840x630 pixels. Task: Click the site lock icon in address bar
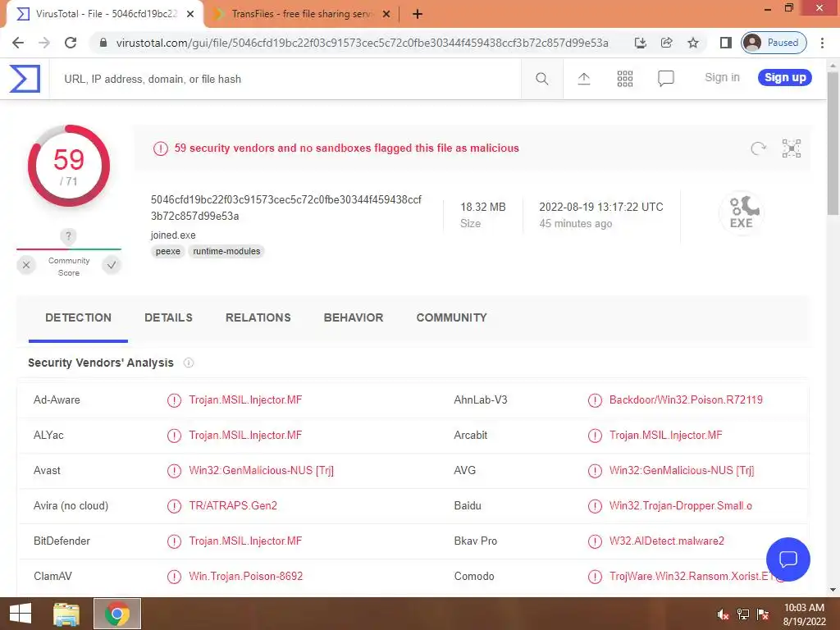click(x=103, y=43)
